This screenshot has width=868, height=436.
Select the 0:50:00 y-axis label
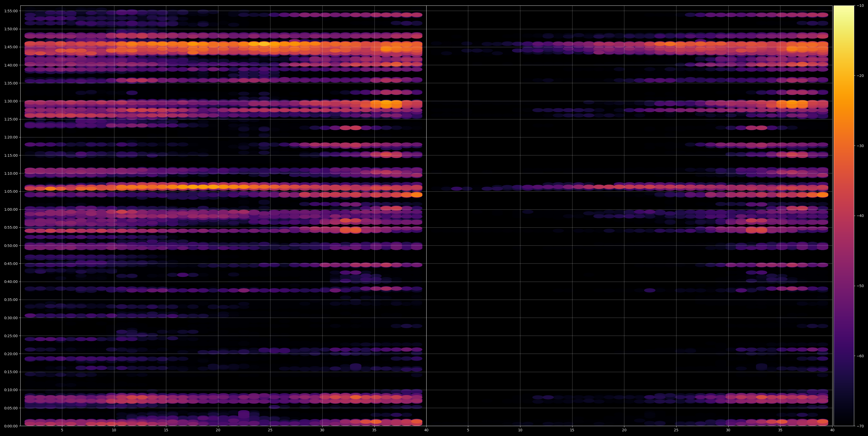[11, 245]
